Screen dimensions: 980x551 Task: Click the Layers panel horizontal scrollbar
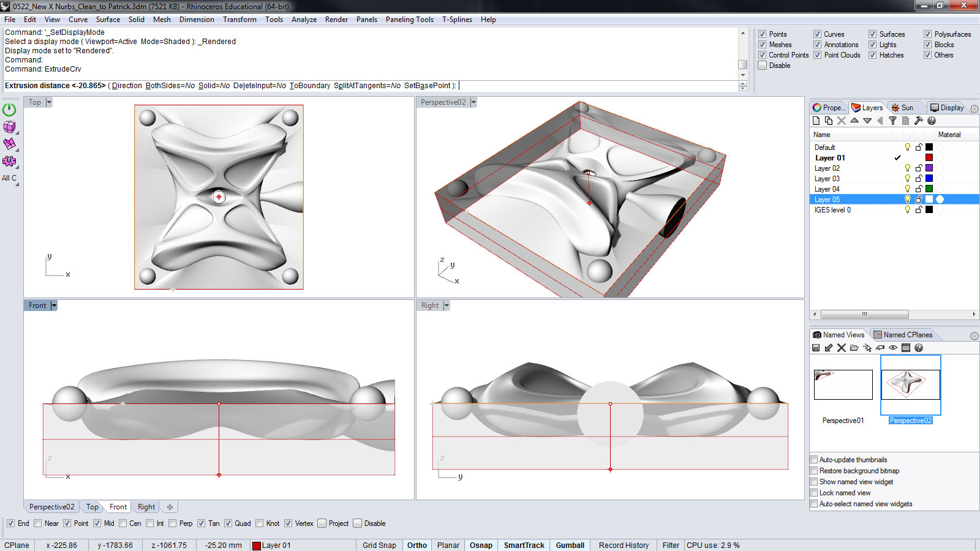pos(864,315)
